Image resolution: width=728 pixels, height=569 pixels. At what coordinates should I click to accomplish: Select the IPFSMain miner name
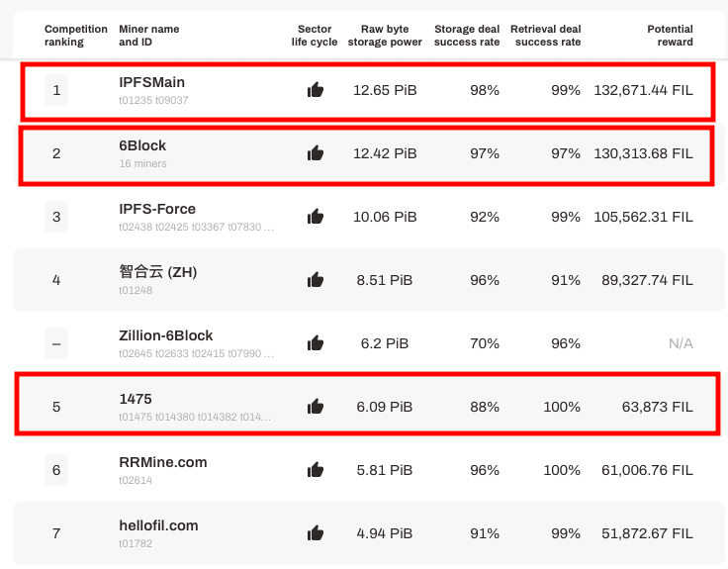pos(151,82)
